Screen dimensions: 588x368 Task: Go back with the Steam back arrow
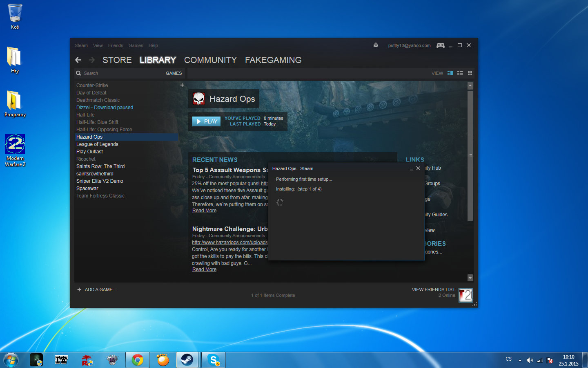(x=78, y=60)
